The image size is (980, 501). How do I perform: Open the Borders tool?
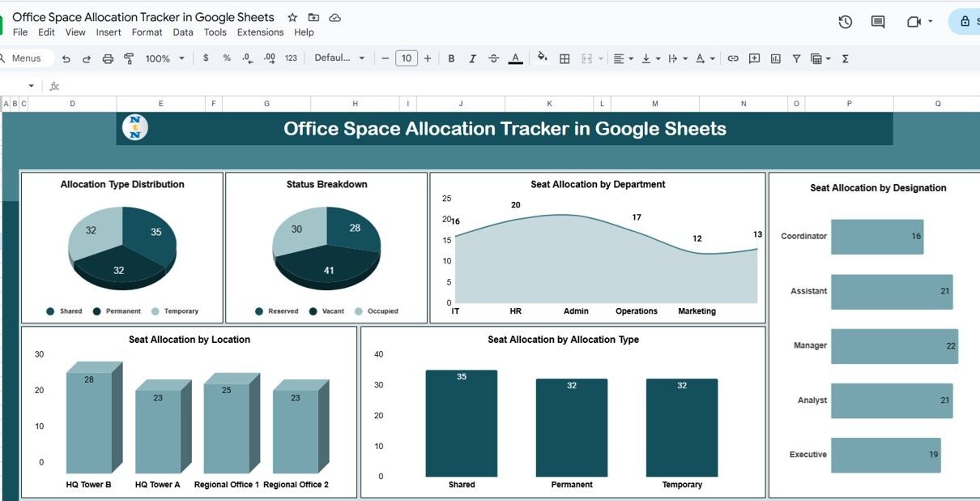pyautogui.click(x=565, y=58)
